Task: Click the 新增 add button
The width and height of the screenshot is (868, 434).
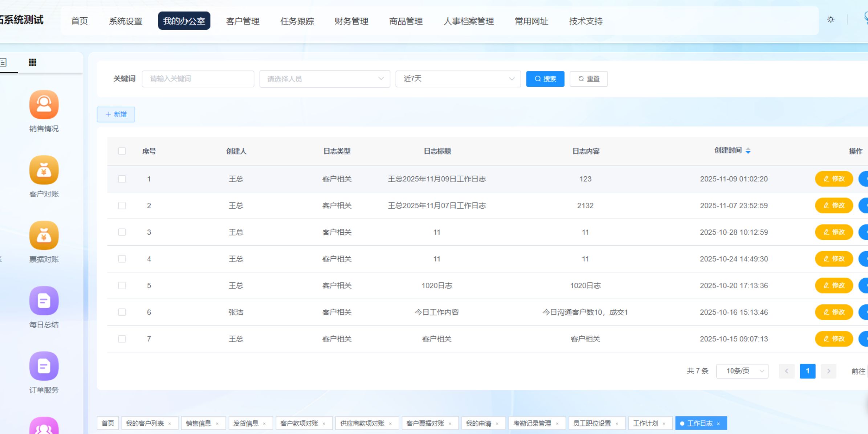Action: click(116, 114)
